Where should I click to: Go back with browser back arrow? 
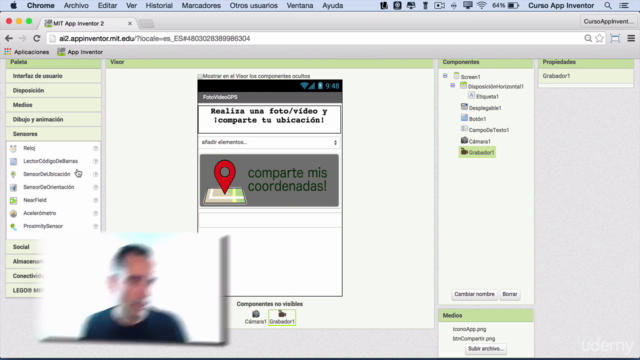pos(9,38)
